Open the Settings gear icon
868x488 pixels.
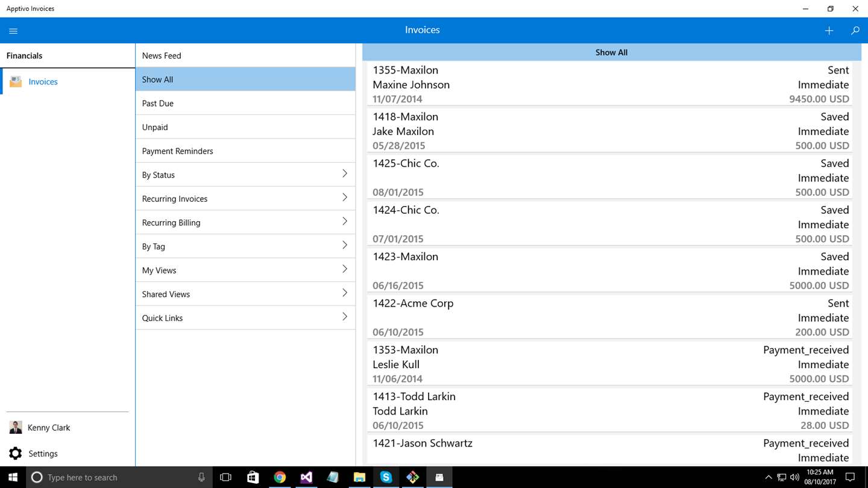click(16, 454)
